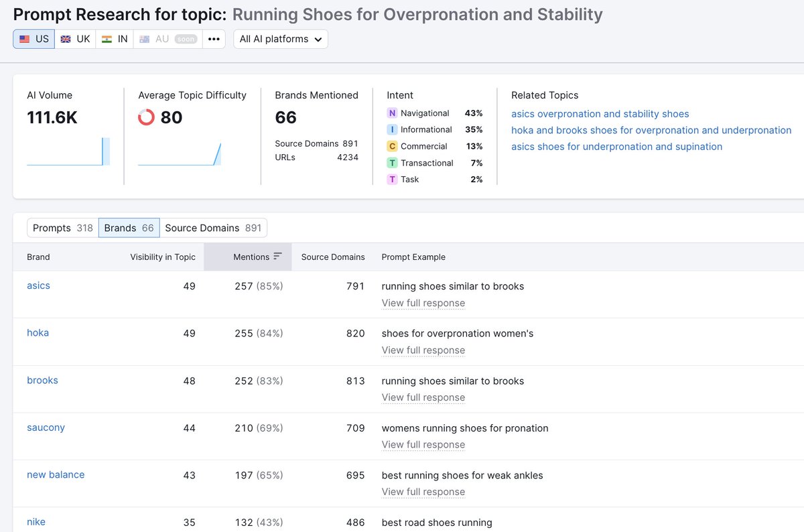Open the asics brand link
The image size is (804, 532).
[38, 285]
